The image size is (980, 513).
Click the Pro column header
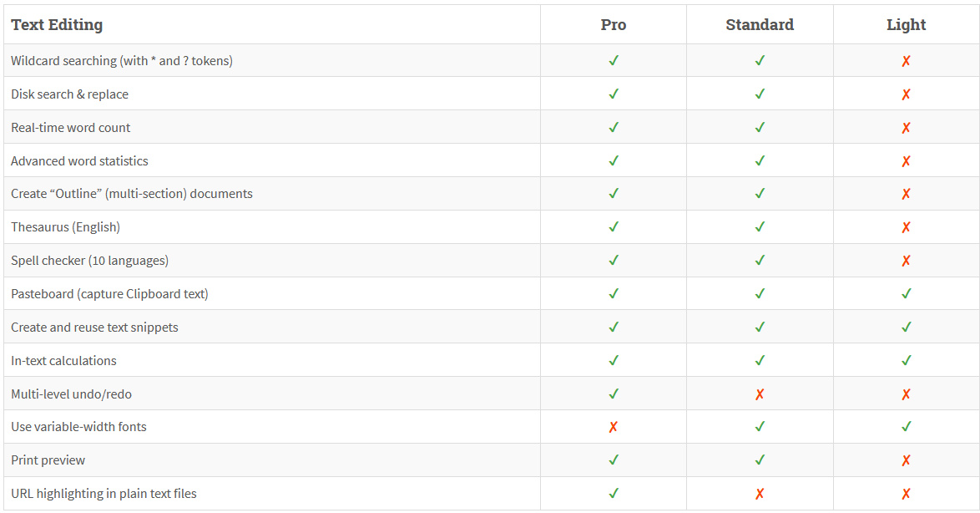(614, 25)
